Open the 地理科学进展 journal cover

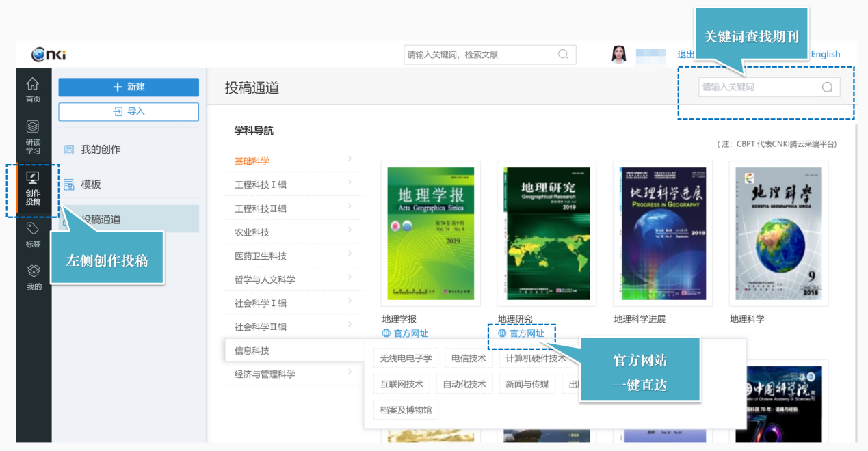(x=662, y=234)
